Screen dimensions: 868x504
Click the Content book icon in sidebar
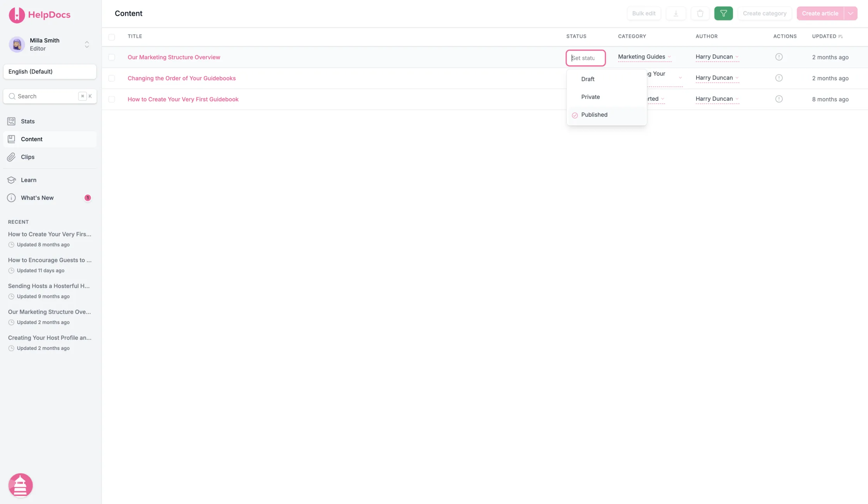pos(11,139)
